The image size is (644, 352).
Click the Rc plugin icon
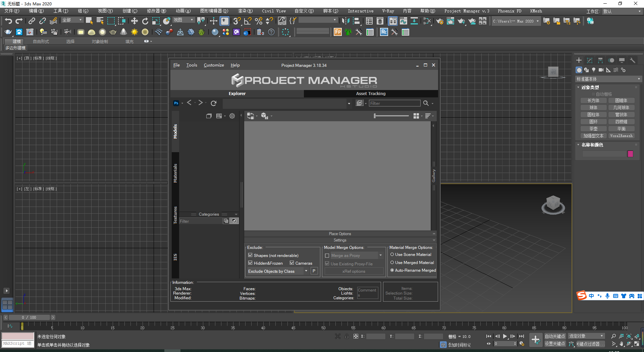coord(384,32)
